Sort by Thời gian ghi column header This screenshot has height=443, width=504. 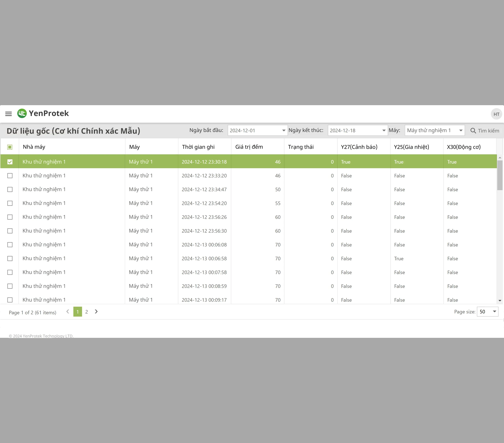tap(198, 147)
